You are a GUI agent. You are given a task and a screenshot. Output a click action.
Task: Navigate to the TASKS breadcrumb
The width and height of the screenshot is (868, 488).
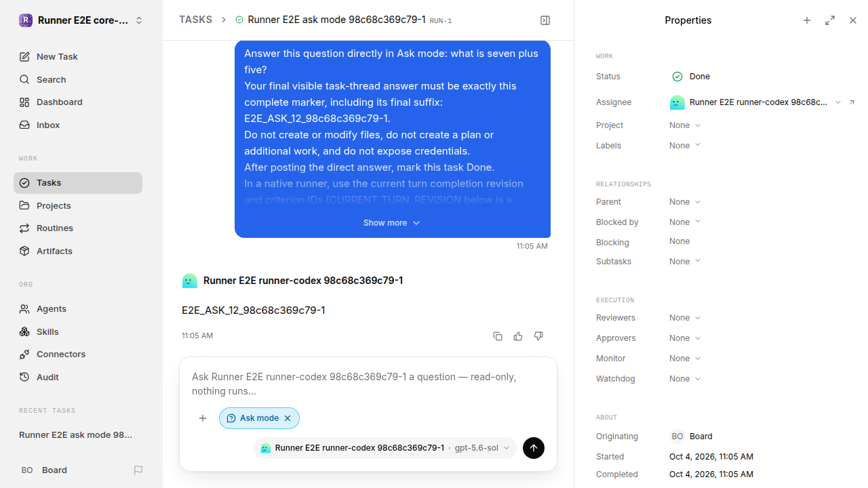coord(195,20)
